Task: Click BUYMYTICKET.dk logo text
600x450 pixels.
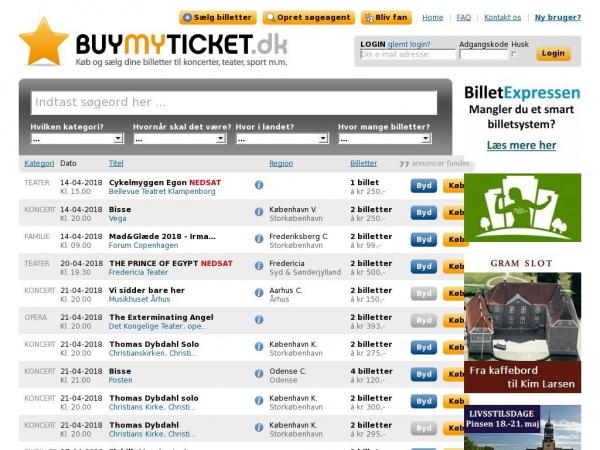Action: pyautogui.click(x=181, y=44)
